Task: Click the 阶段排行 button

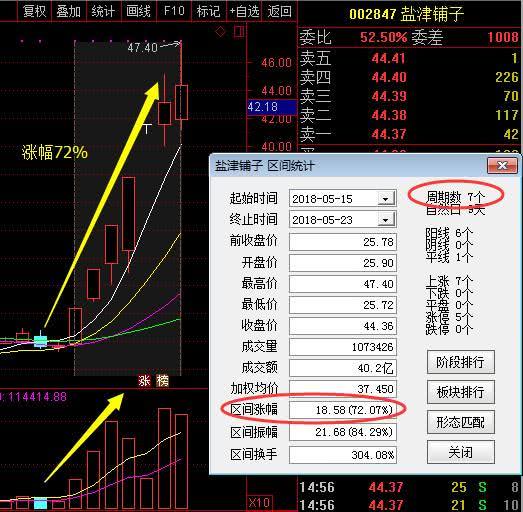Action: pos(461,362)
